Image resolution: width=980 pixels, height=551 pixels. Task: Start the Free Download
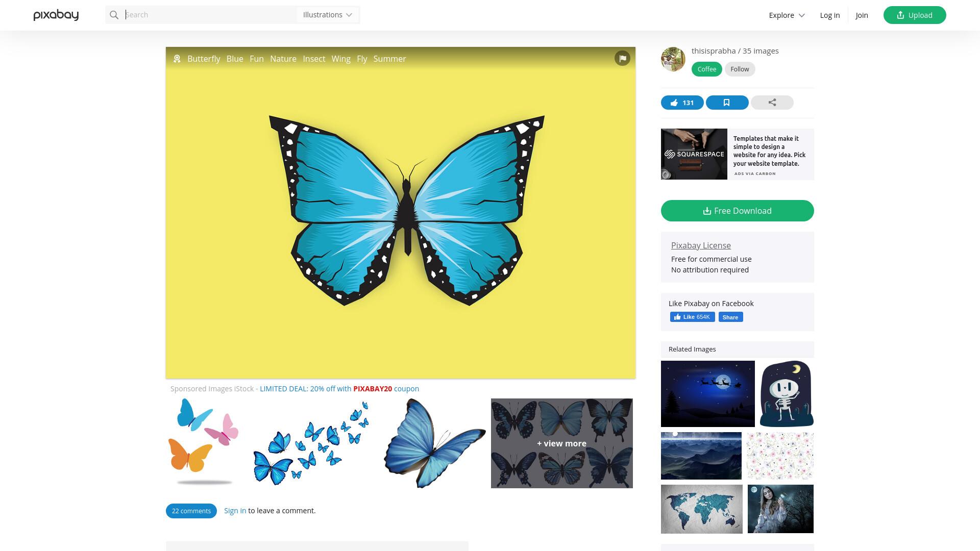coord(737,211)
